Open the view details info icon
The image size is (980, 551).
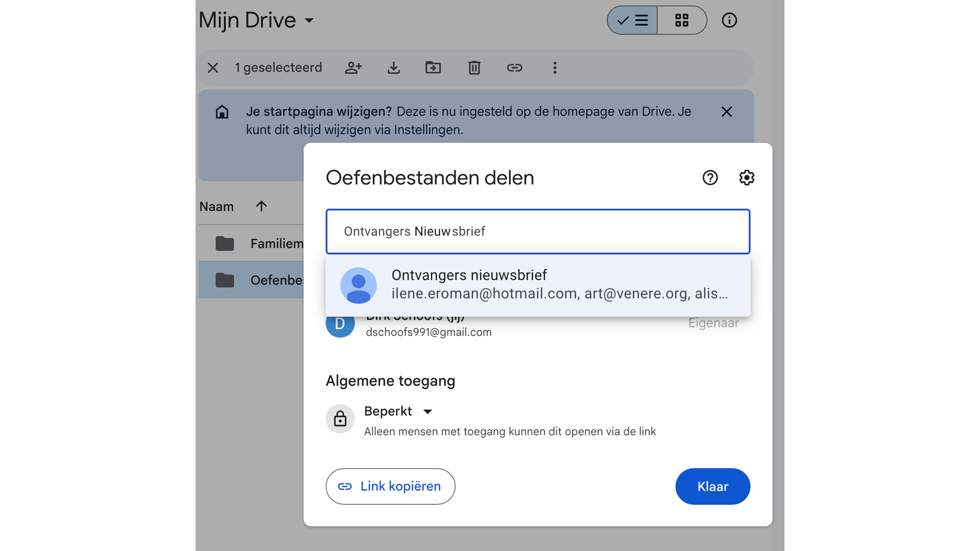tap(729, 20)
